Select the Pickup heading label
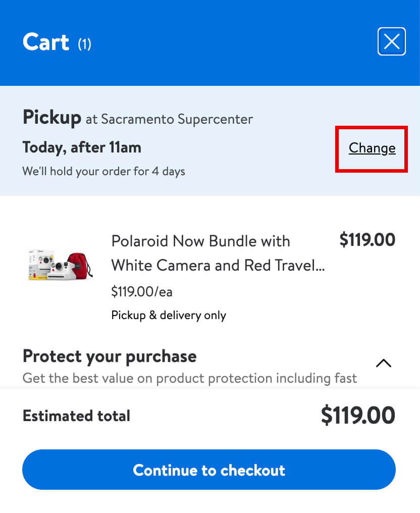 (51, 118)
